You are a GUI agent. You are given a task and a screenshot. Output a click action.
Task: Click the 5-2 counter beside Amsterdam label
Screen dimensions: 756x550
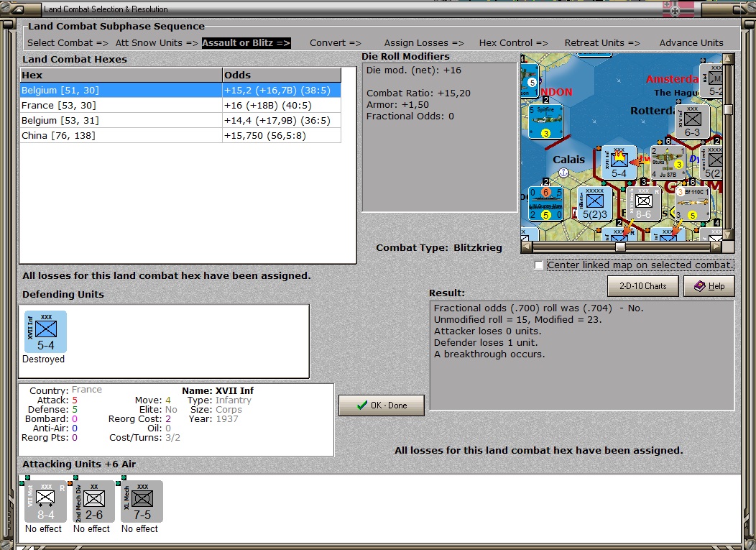coord(713,80)
